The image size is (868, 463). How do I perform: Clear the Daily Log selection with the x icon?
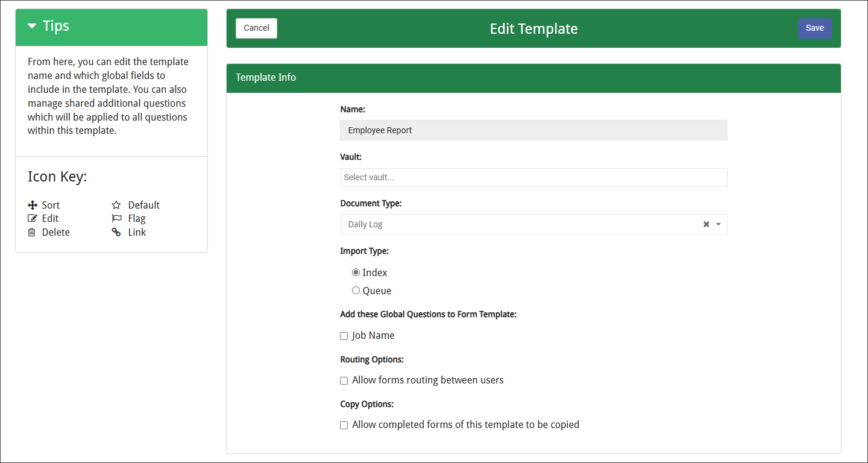[x=706, y=224]
